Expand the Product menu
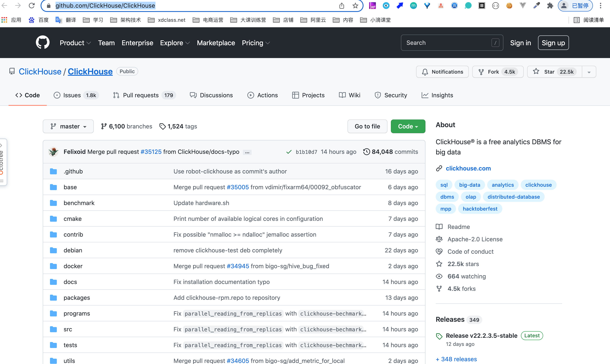The image size is (610, 364). (75, 43)
